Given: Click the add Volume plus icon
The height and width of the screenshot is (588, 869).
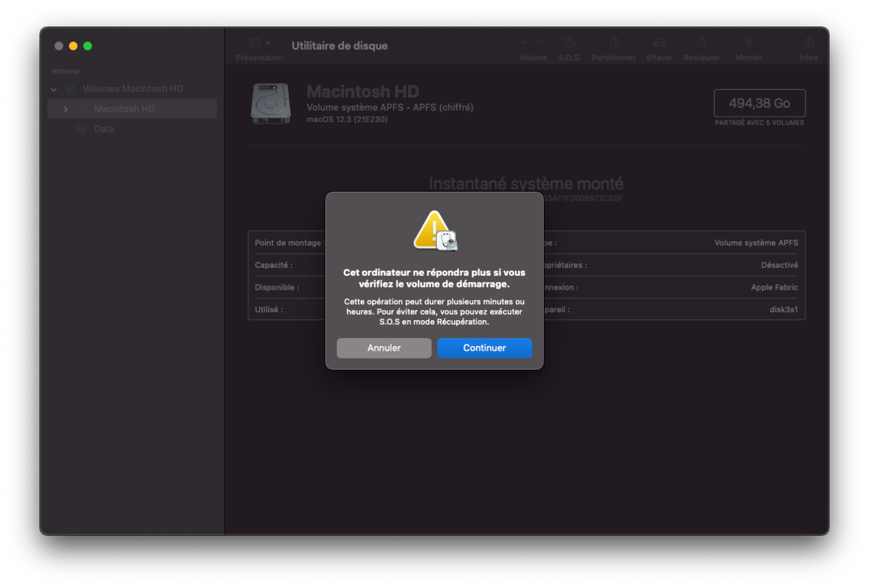Looking at the screenshot, I should click(x=524, y=43).
